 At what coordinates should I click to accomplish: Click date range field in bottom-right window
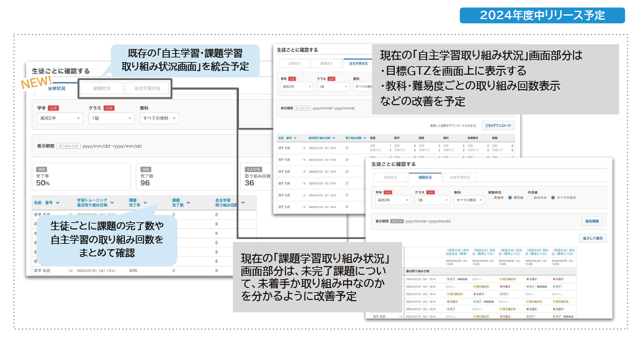click(428, 222)
